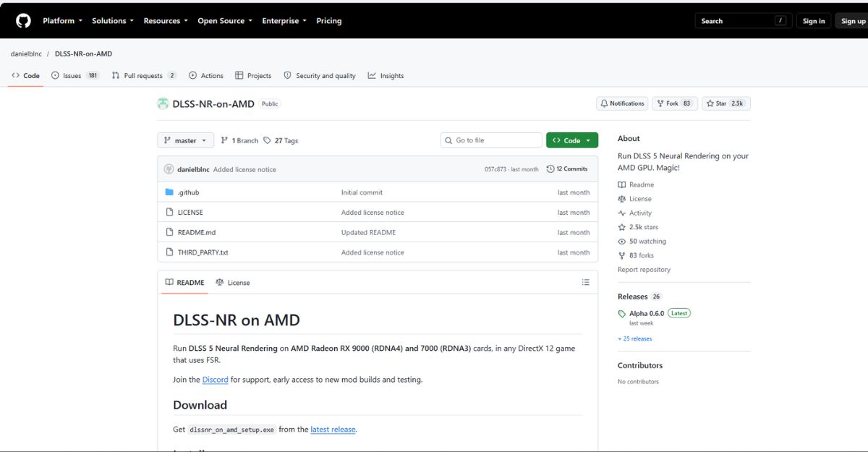Open Activity link in About sidebar
This screenshot has height=452, width=868.
pos(634,213)
